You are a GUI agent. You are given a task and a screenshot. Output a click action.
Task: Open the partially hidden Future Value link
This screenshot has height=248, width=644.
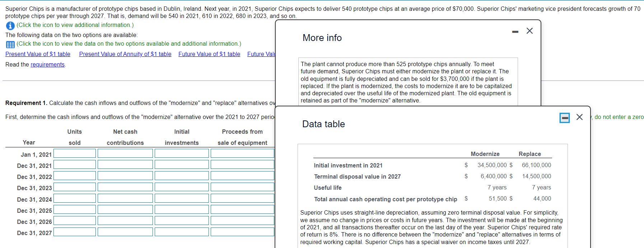click(261, 54)
